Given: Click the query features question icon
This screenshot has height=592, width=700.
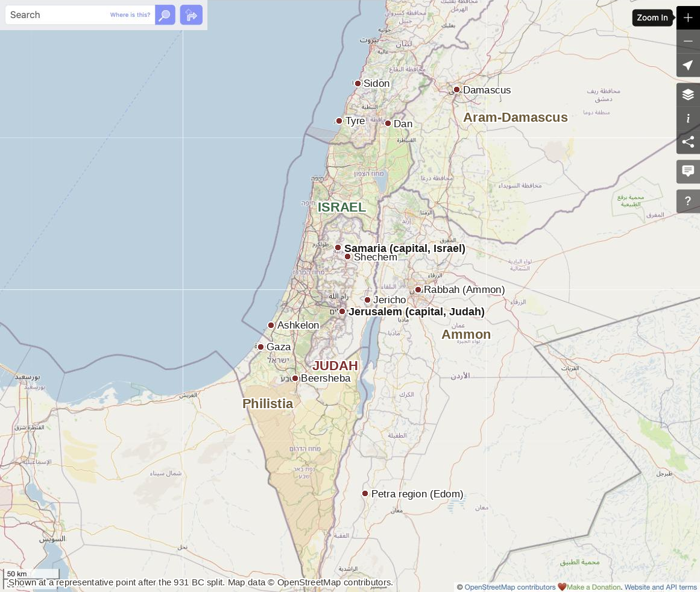Looking at the screenshot, I should click(x=688, y=201).
